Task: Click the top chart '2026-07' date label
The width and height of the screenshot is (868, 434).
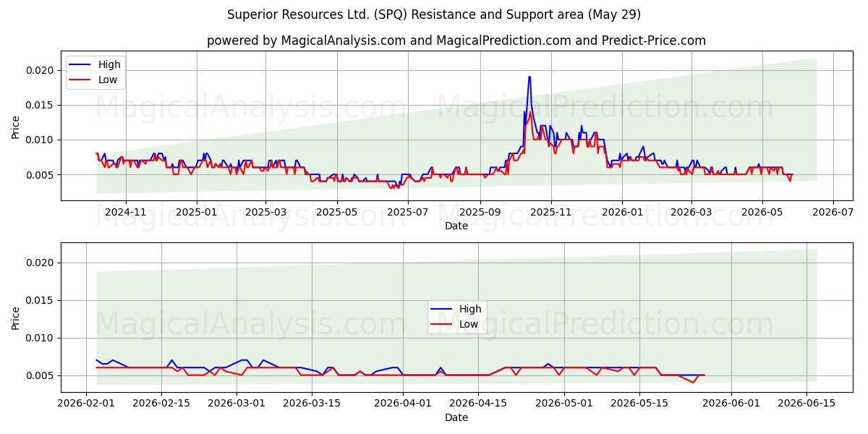Action: coord(832,213)
